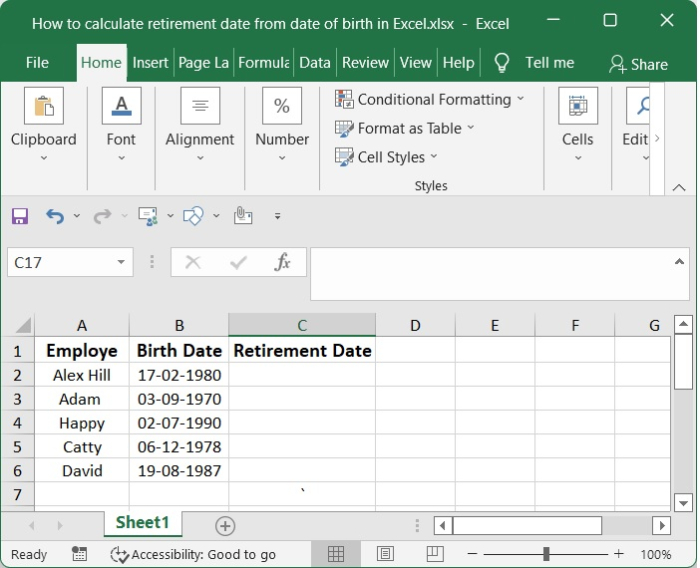700x568 pixels.
Task: Switch to Page Layout view
Action: [x=385, y=554]
